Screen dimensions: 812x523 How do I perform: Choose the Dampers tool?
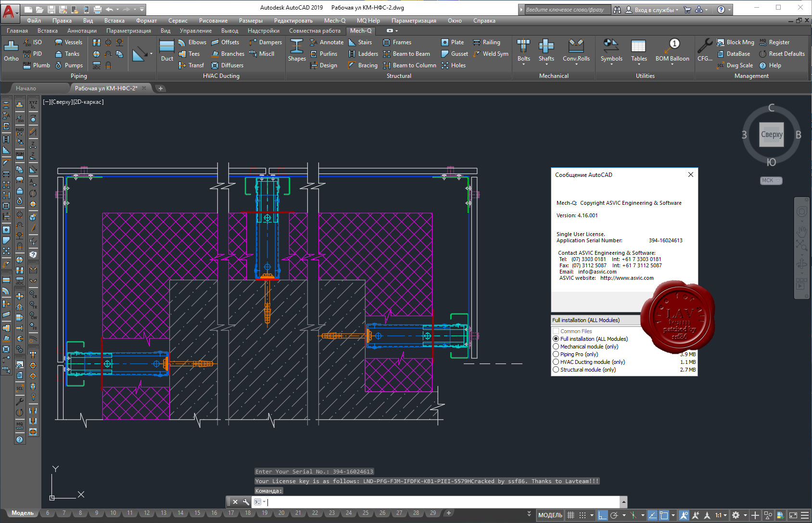point(265,42)
